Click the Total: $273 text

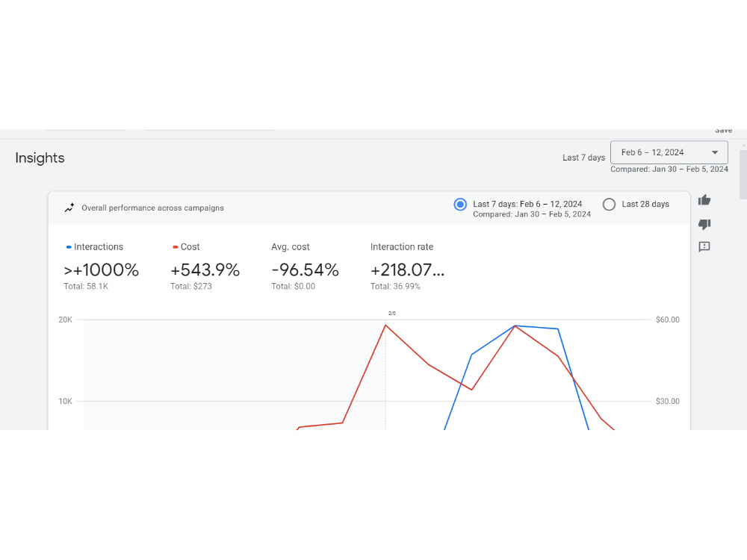[191, 287]
